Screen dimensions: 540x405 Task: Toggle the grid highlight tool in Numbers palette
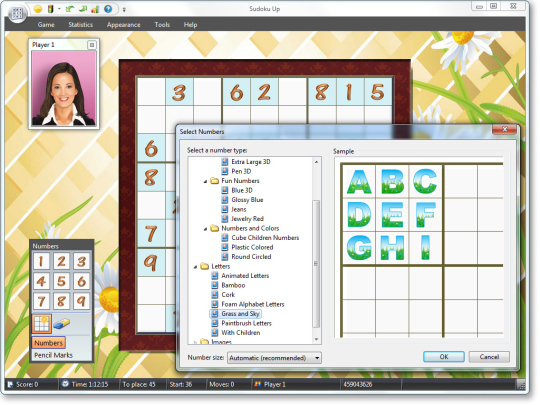(42, 324)
